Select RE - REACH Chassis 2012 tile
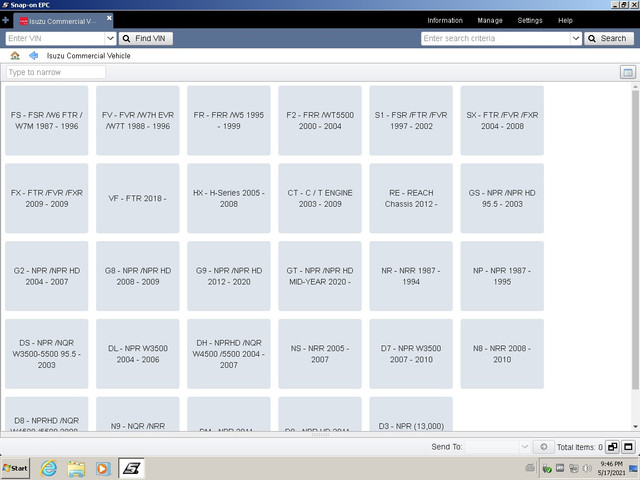This screenshot has height=480, width=640. [x=411, y=198]
